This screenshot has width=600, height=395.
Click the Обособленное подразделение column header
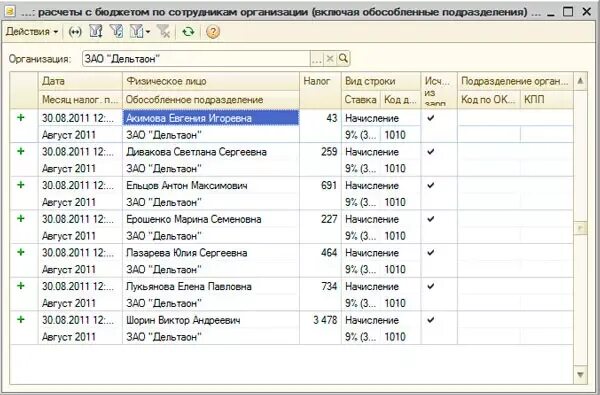coord(211,100)
